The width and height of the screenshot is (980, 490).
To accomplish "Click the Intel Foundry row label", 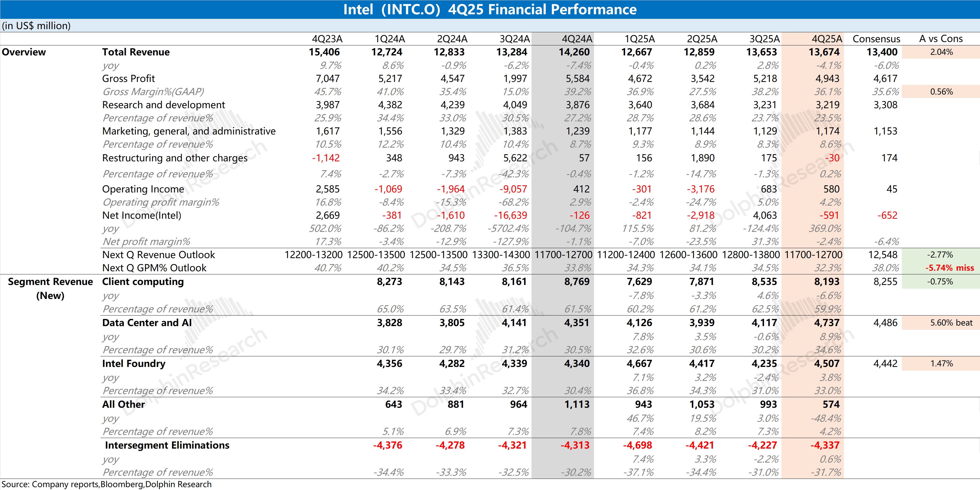I will [x=134, y=364].
